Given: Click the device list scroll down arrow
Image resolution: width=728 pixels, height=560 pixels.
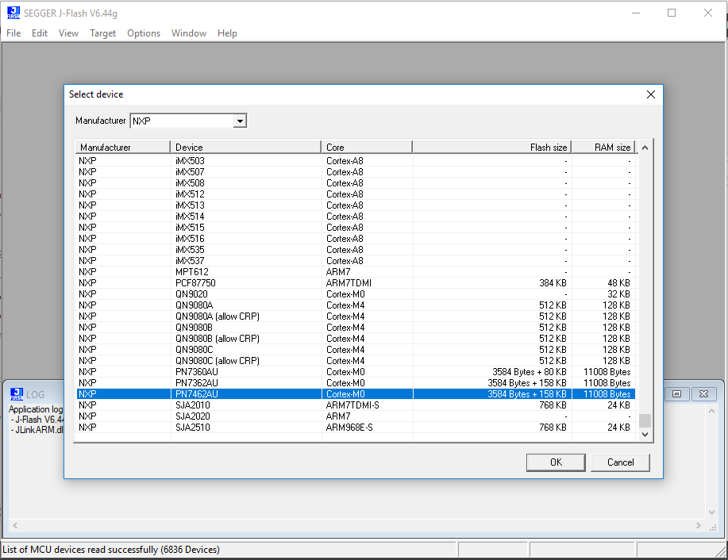Looking at the screenshot, I should pyautogui.click(x=645, y=434).
